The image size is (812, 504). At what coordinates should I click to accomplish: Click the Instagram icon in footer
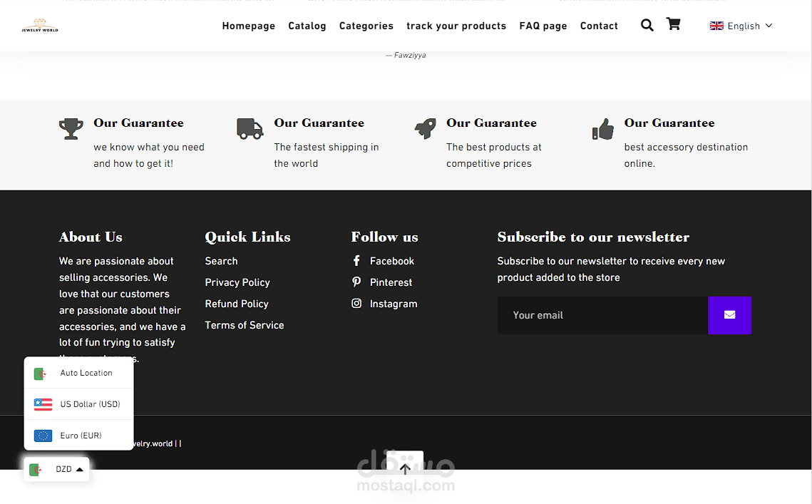356,304
